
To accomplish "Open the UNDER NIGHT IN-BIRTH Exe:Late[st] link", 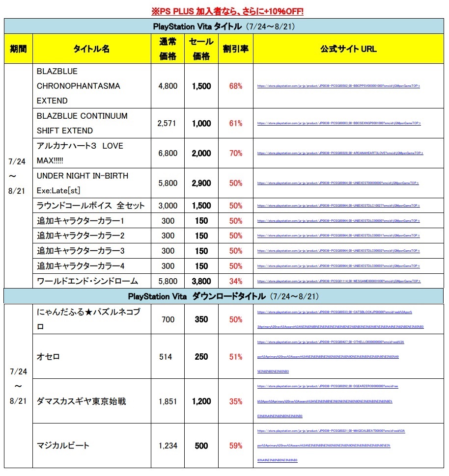I will 338,184.
